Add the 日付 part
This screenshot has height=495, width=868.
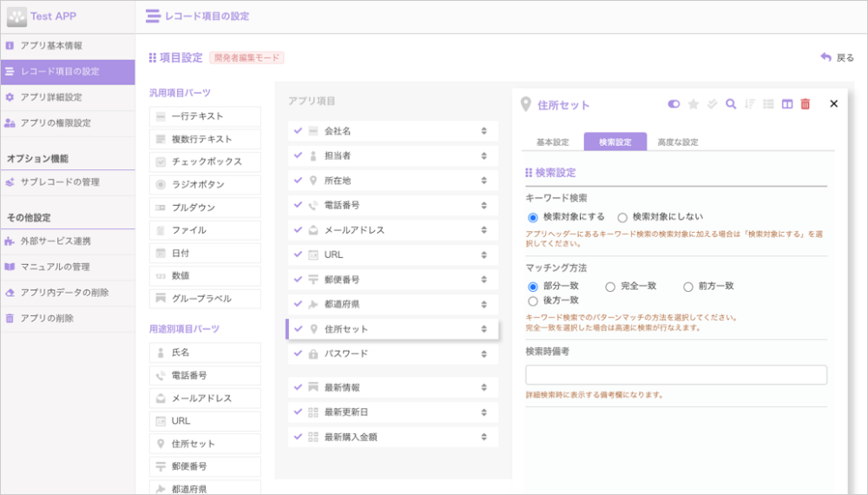click(205, 253)
